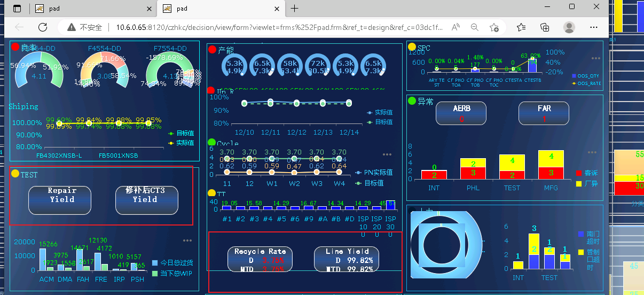Image resolution: width=644 pixels, height=295 pixels.
Task: Click the green 异常 status indicator
Action: 412,100
